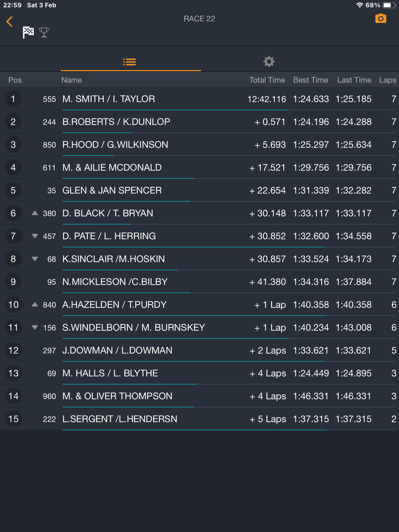Open the gear settings tab
This screenshot has width=399, height=532.
click(269, 62)
